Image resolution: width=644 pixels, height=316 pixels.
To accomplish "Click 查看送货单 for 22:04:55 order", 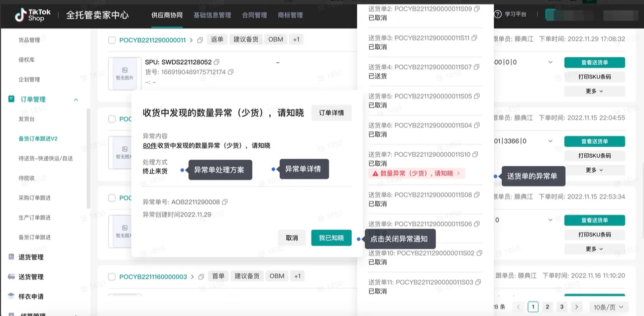I will click(594, 141).
